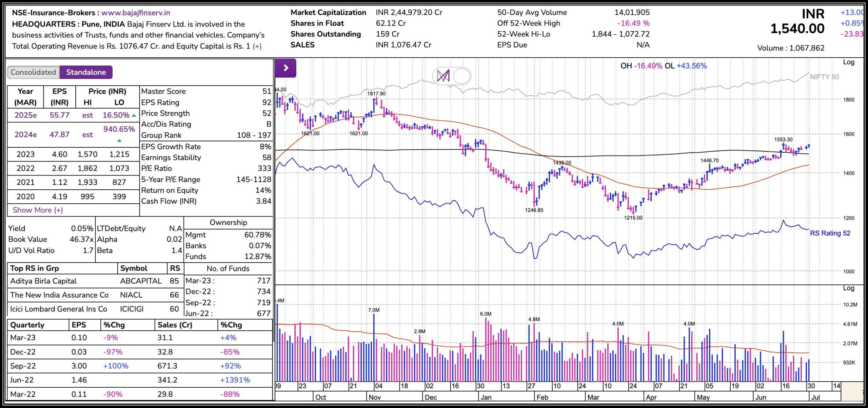Viewport: 868px width, 408px height.
Task: Click the EPS Growth Rate row
Action: (206, 147)
